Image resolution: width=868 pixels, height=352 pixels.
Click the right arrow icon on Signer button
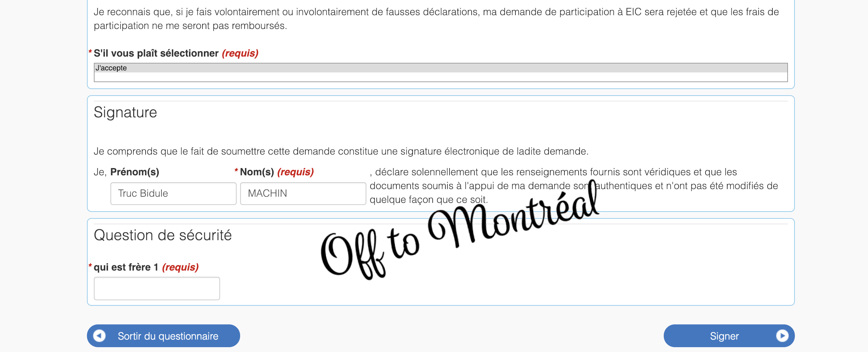[782, 336]
